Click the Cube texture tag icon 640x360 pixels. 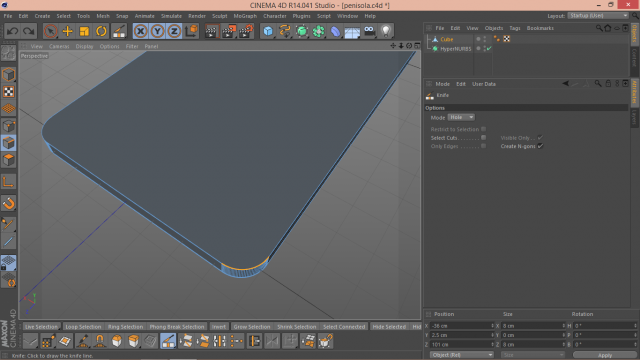pyautogui.click(x=507, y=39)
